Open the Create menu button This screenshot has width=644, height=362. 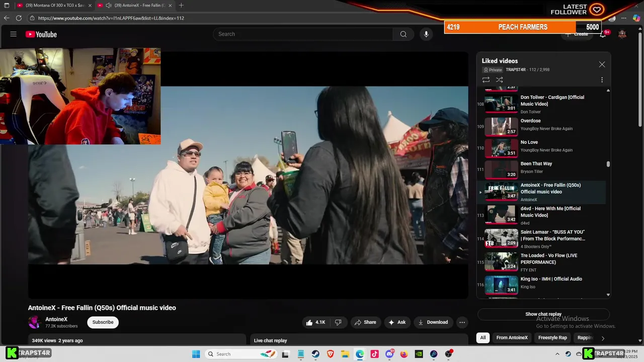click(x=577, y=34)
